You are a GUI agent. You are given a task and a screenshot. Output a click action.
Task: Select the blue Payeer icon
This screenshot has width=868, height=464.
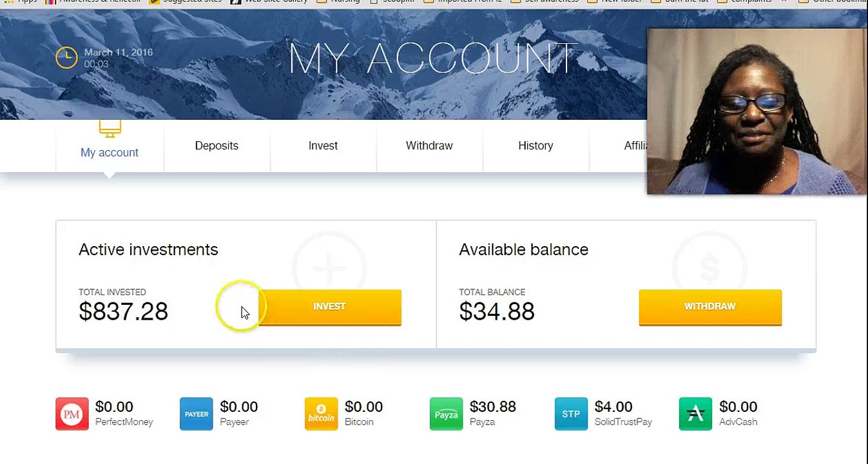(x=197, y=414)
